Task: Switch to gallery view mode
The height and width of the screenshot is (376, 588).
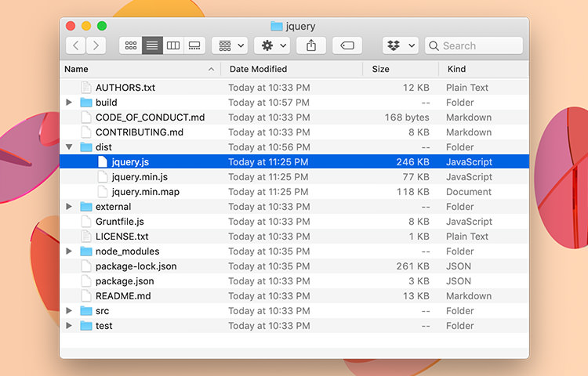Action: point(194,45)
